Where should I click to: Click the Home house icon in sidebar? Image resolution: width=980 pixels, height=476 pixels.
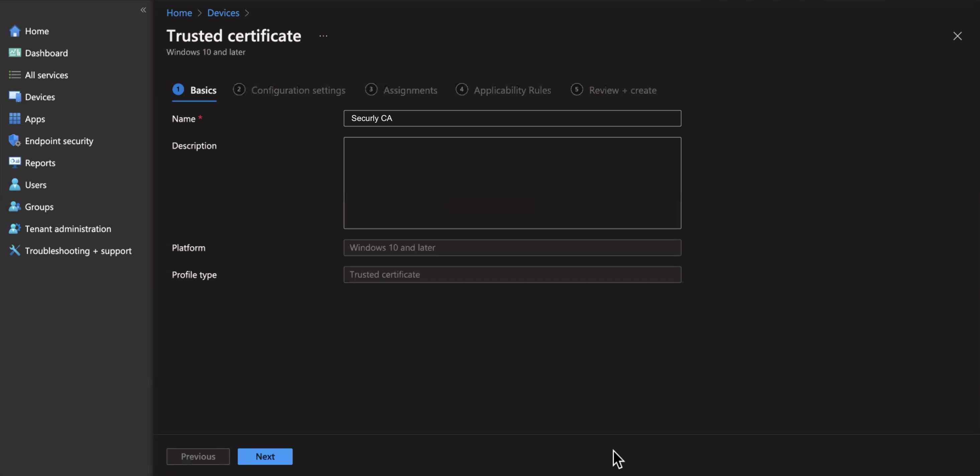[x=14, y=31]
